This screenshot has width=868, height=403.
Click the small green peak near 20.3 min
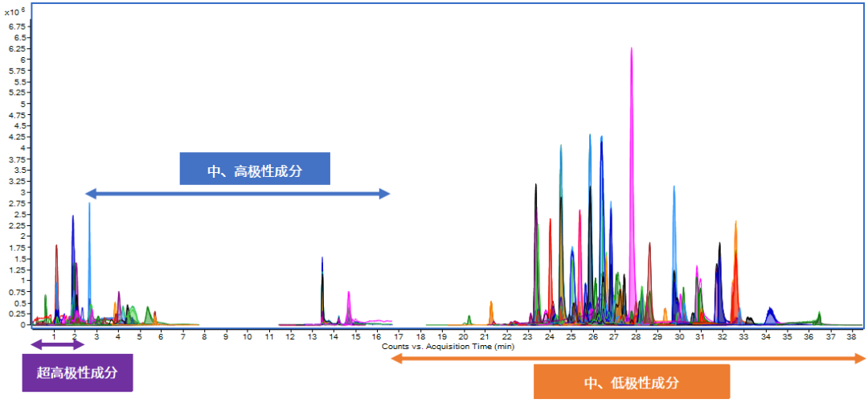tap(469, 319)
